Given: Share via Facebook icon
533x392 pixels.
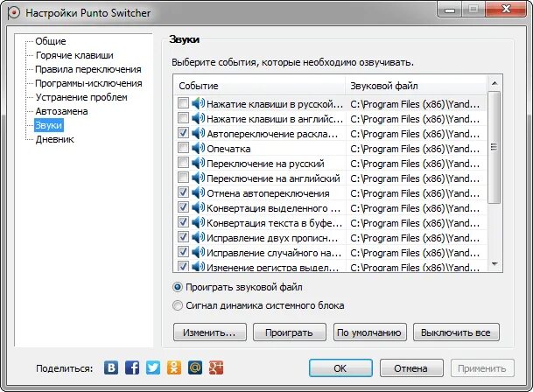Looking at the screenshot, I should point(132,367).
